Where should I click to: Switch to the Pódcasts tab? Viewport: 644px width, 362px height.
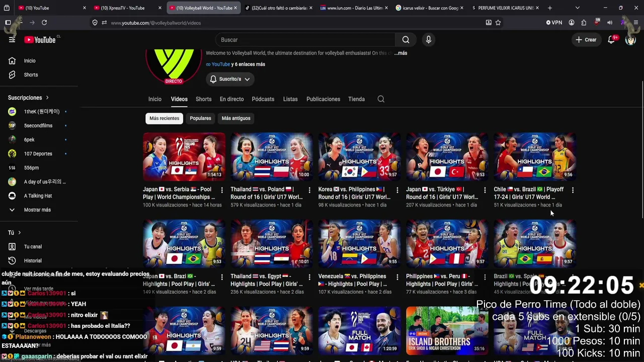pyautogui.click(x=263, y=99)
